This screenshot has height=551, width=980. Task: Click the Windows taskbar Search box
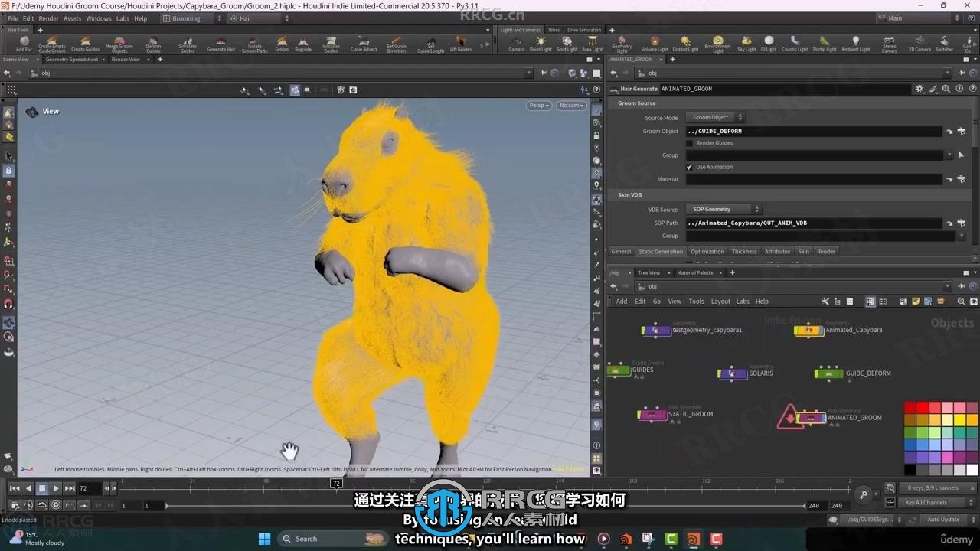pyautogui.click(x=332, y=539)
